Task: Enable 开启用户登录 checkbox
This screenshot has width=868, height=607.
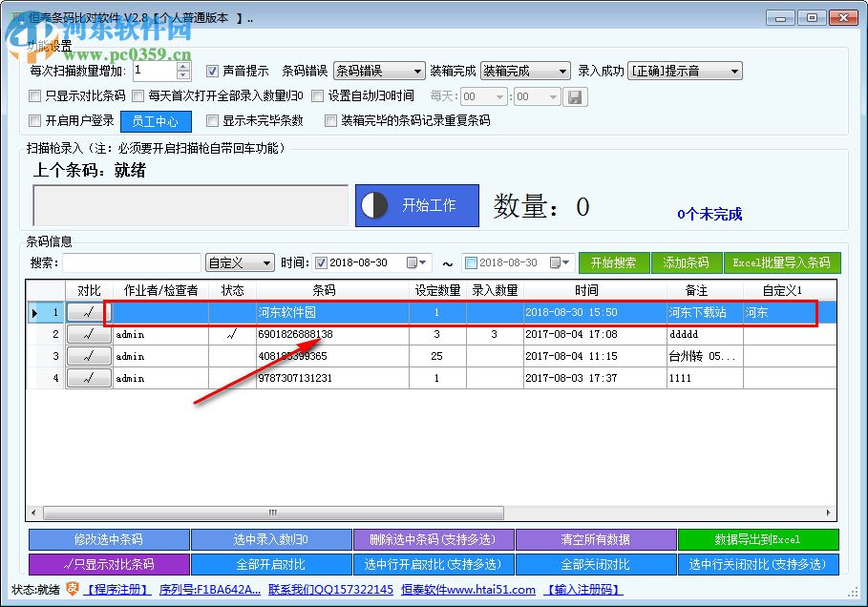Action: click(x=35, y=120)
